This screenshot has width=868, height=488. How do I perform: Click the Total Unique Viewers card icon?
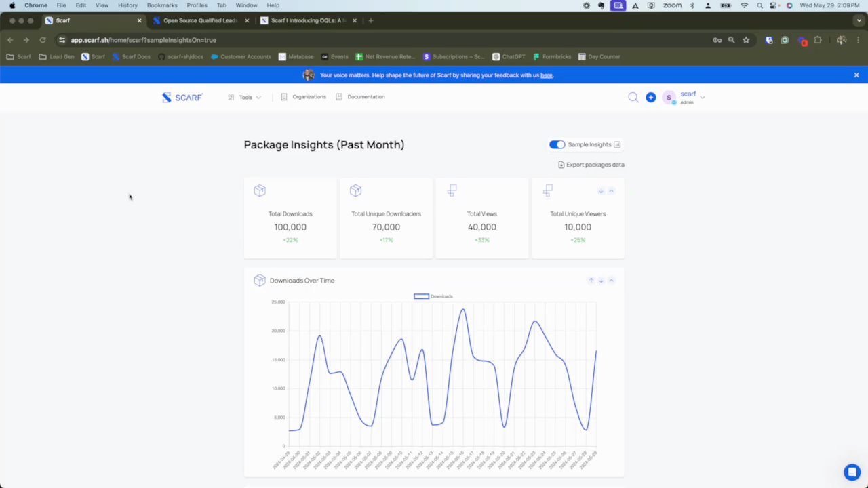click(548, 190)
